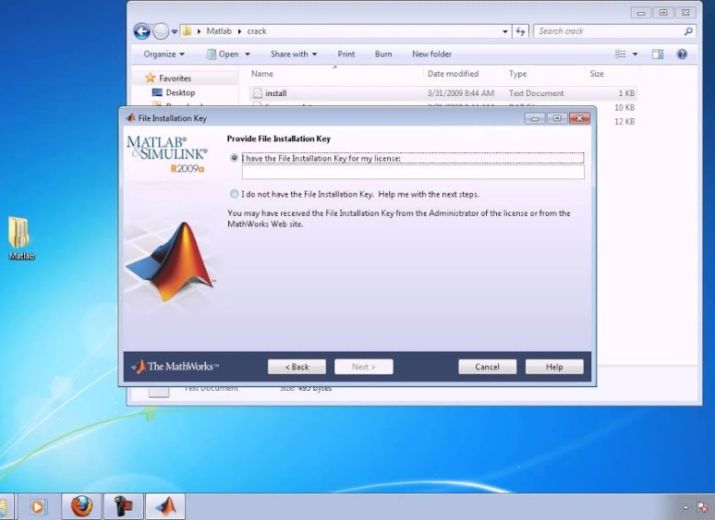Select 'I have the File Installation Key' option
This screenshot has height=520, width=715.
234,158
